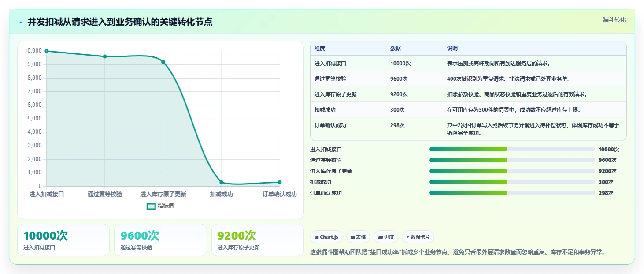Click the progress bar for 进入扣减接口
The width and height of the screenshot is (644, 274).
(512, 149)
